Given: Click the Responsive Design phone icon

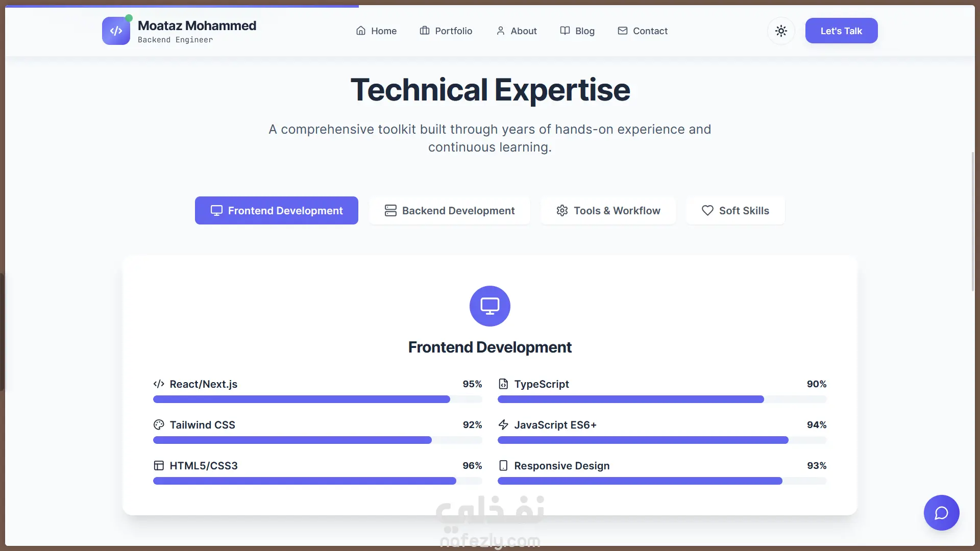Looking at the screenshot, I should (x=503, y=466).
